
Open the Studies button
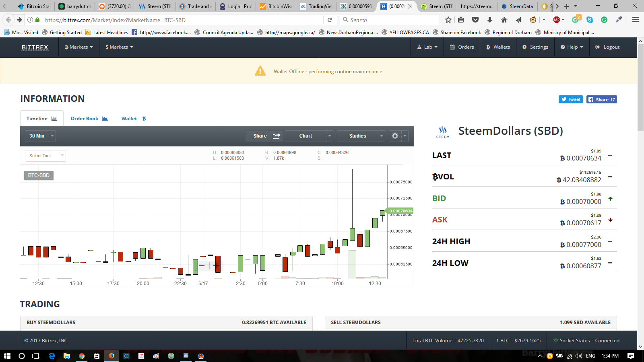tap(357, 136)
